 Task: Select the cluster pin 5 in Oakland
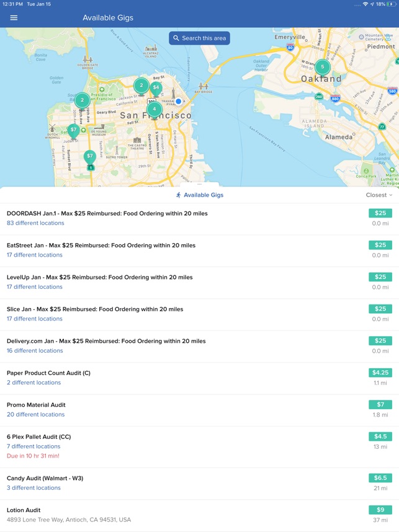[x=323, y=67]
